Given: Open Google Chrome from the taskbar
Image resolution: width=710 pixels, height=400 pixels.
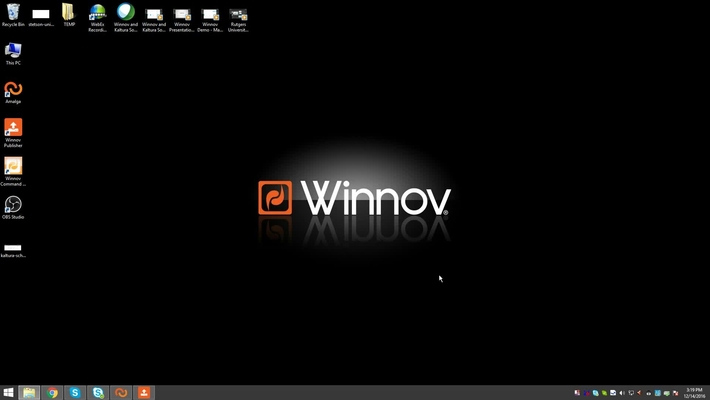Looking at the screenshot, I should 52,392.
